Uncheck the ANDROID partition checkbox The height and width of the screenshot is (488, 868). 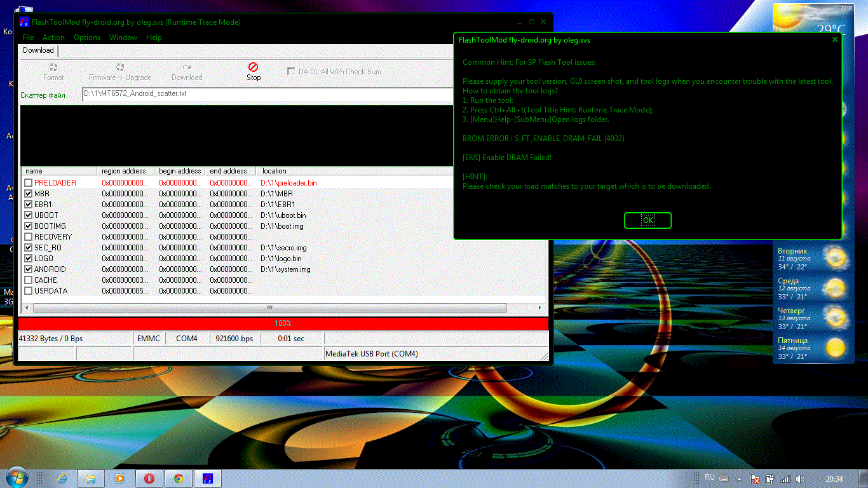pos(28,269)
